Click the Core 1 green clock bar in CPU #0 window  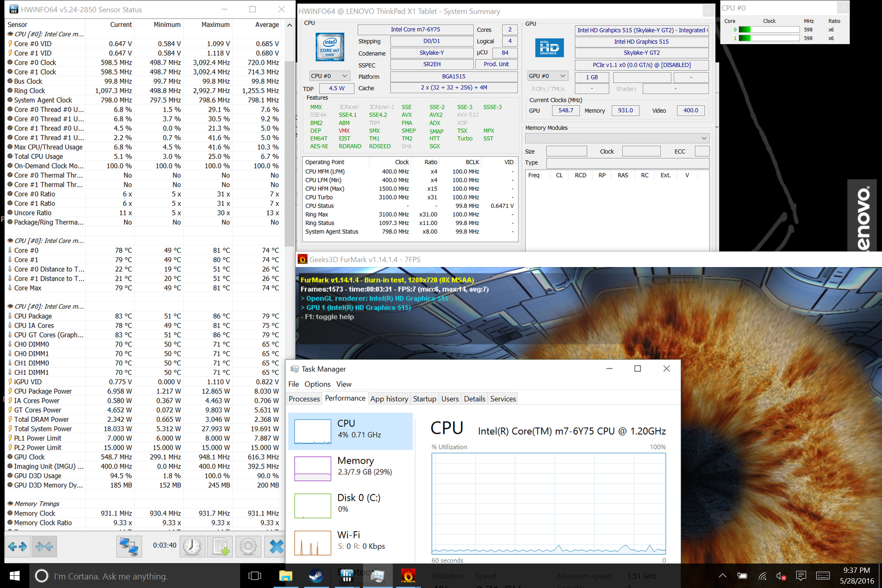[769, 38]
